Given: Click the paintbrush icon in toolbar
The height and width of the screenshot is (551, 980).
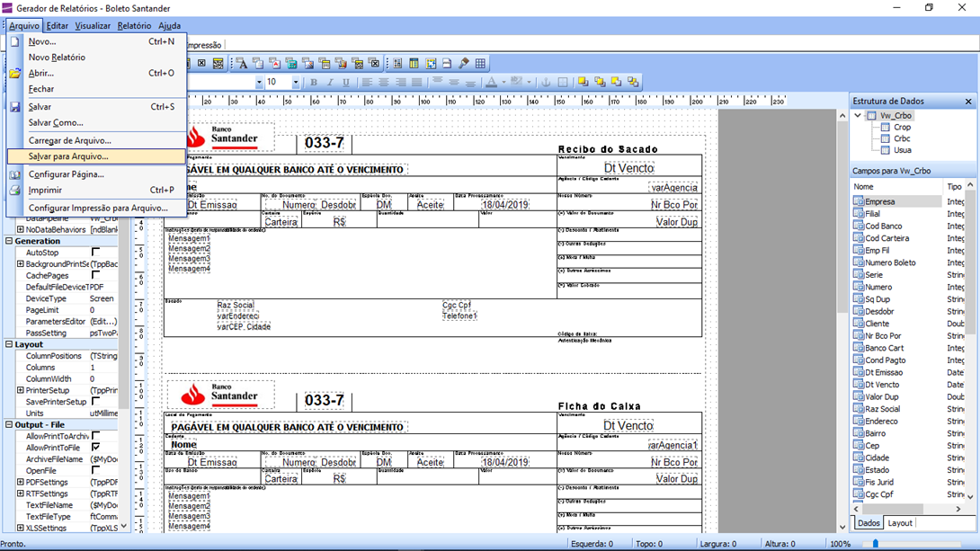Looking at the screenshot, I should click(x=464, y=64).
